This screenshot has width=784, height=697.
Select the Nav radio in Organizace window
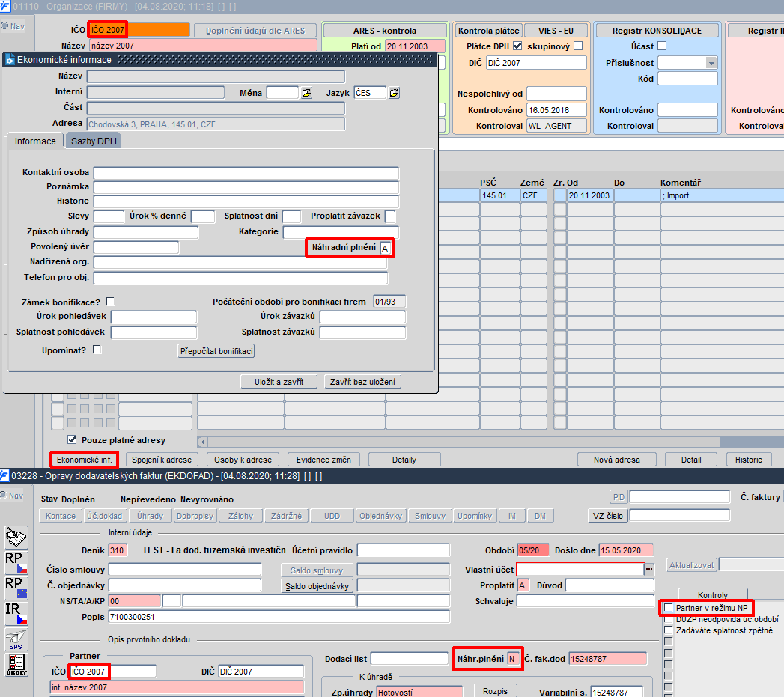coord(4,26)
